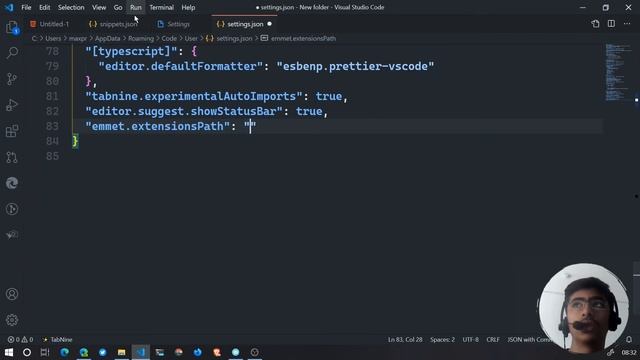Open the Accounts menu icon
Image resolution: width=640 pixels, height=360 pixels.
click(x=12, y=294)
